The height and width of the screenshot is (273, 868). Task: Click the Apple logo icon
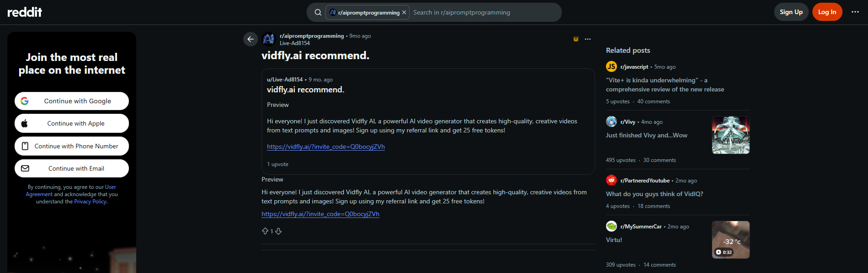[x=25, y=123]
